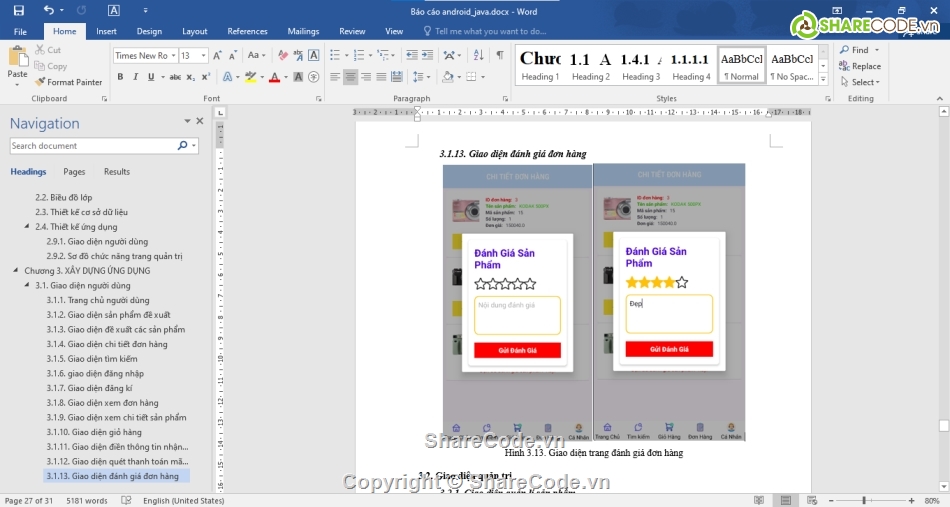Click the Search document input field
The width and height of the screenshot is (950, 507).
[92, 146]
